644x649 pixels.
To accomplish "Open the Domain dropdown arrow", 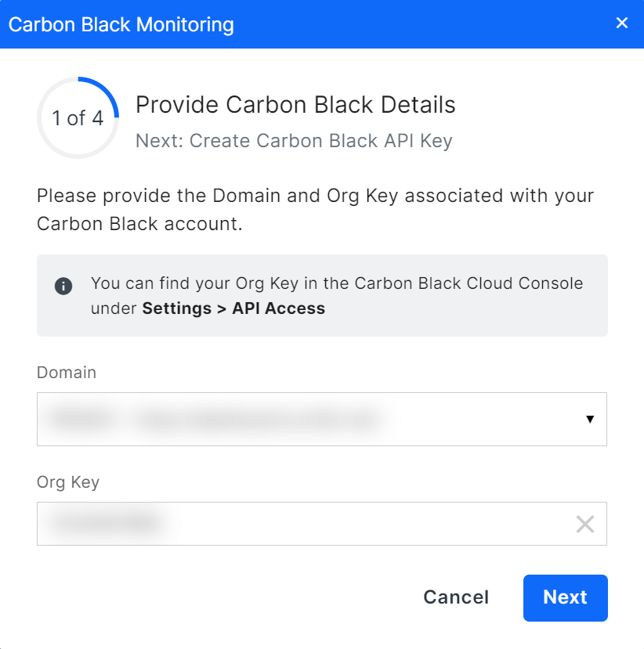I will (x=590, y=420).
